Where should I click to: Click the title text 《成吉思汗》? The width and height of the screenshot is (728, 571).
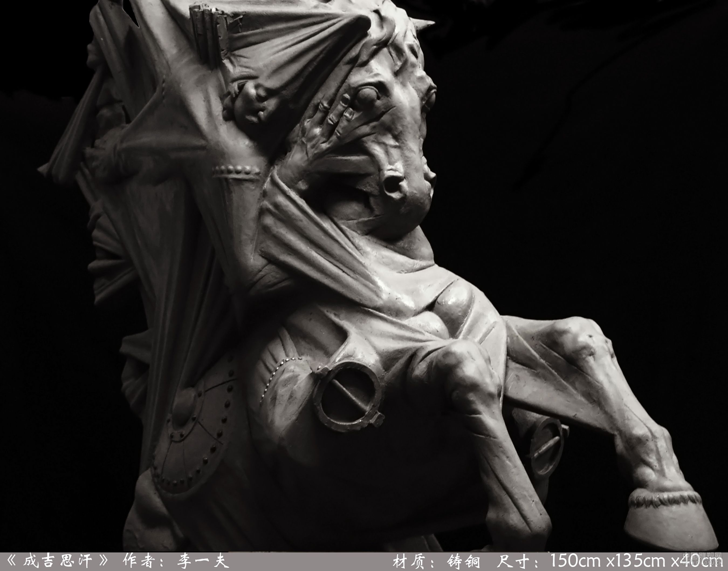coord(57,561)
